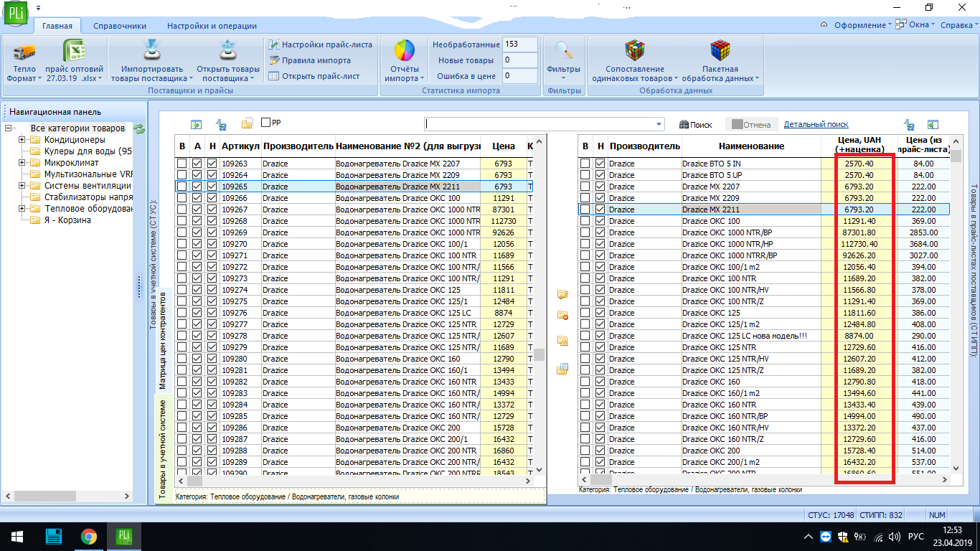Click the folder icon beside the PP checkbox

point(248,124)
